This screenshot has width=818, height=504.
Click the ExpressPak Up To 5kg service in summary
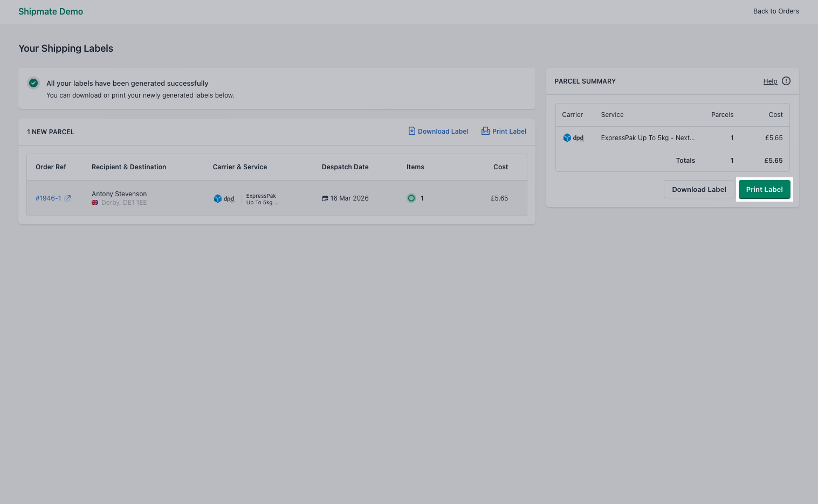(648, 138)
